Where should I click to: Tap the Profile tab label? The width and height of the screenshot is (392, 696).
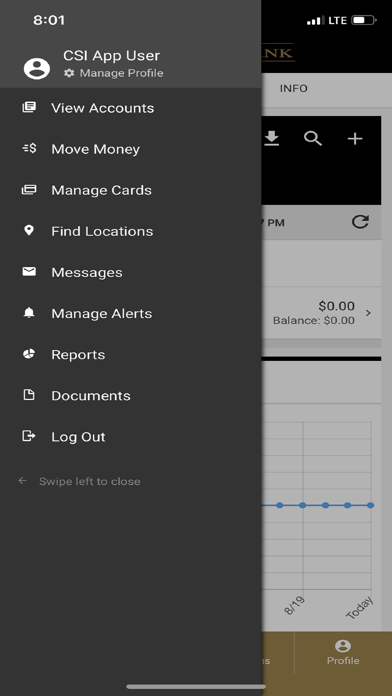(343, 660)
